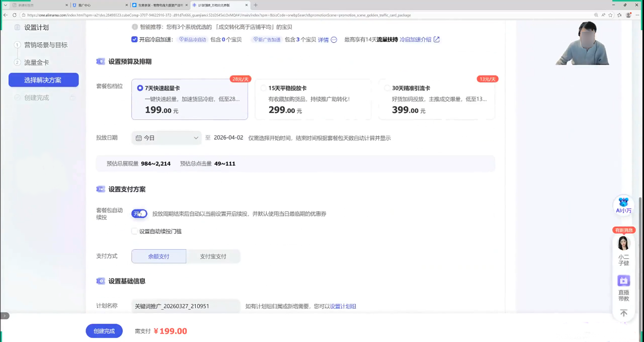This screenshot has height=342, width=644.
Task: Uncheck the 开启冷启加速 checkbox
Action: point(134,39)
